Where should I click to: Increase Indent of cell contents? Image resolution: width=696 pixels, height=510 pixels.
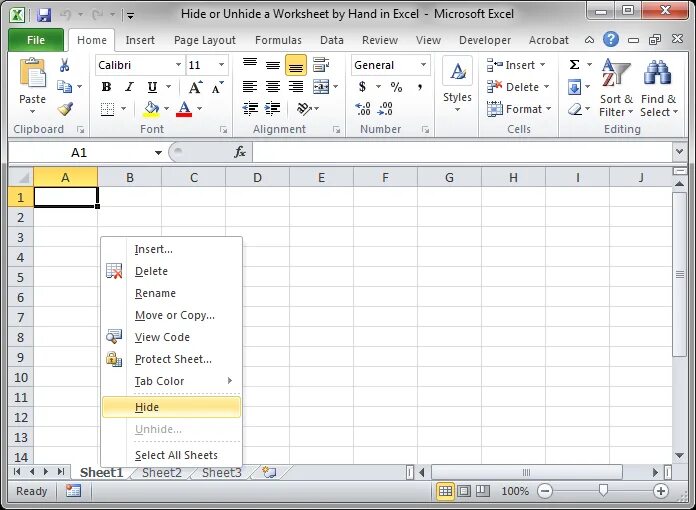[273, 108]
